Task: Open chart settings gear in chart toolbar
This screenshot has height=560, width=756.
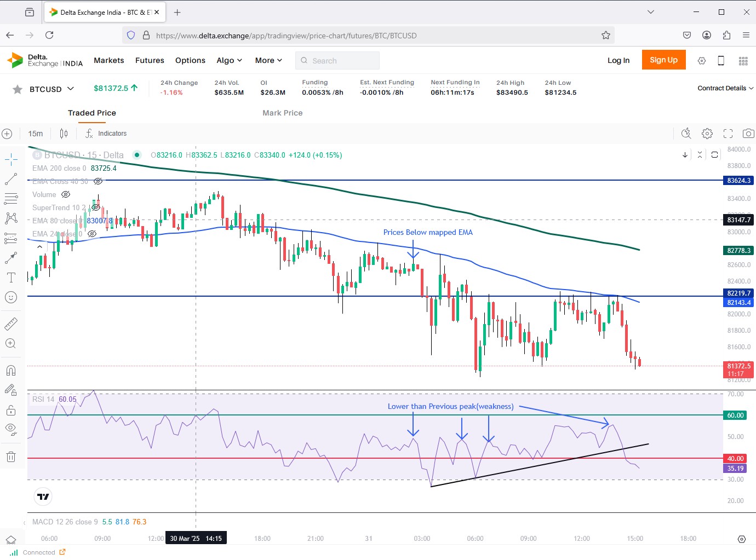Action: [707, 134]
